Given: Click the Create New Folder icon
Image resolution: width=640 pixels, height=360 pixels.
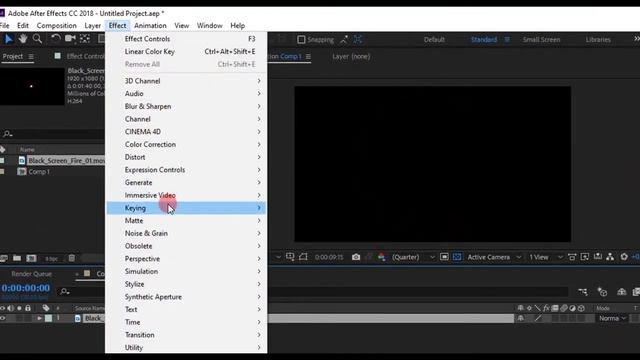Looking at the screenshot, I should [x=17, y=258].
